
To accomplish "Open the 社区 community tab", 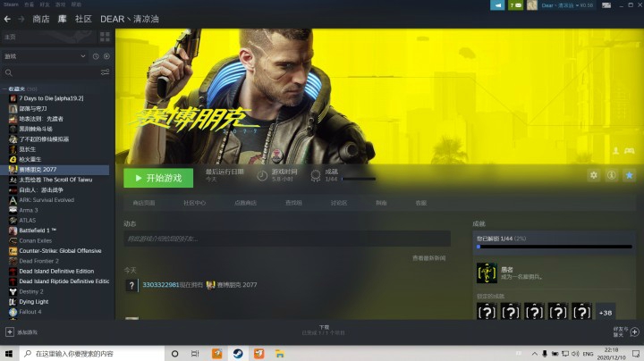I will [x=83, y=19].
